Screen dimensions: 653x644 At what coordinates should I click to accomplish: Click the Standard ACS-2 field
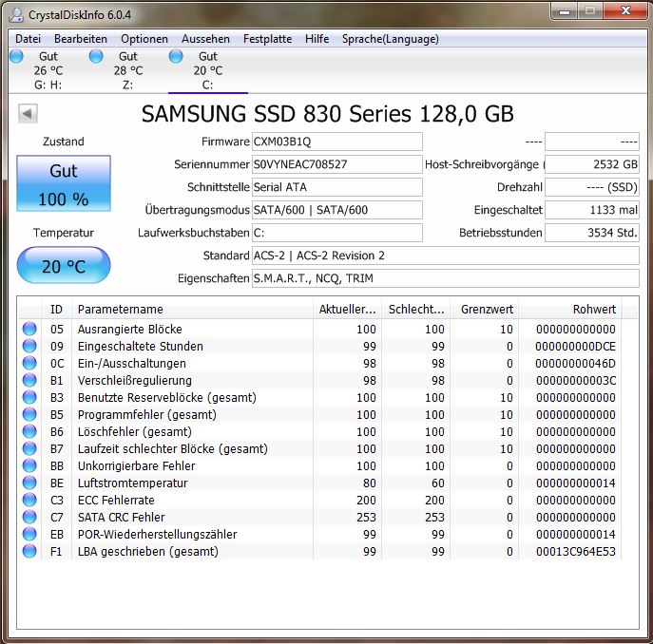tap(446, 256)
